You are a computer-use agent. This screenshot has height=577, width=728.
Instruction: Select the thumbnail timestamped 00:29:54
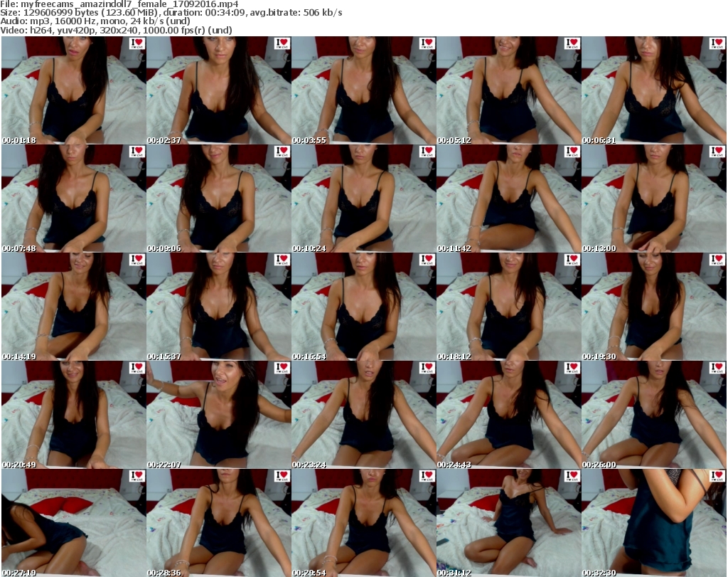click(x=363, y=523)
